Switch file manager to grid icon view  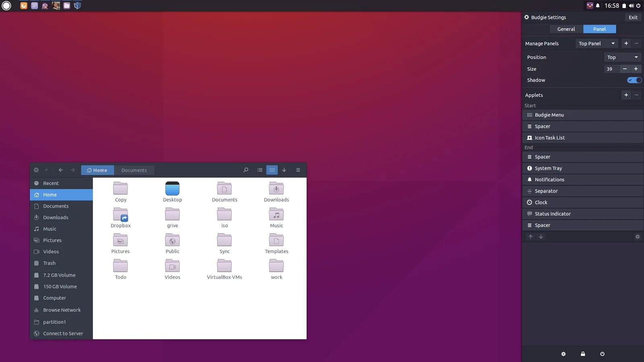pyautogui.click(x=272, y=170)
